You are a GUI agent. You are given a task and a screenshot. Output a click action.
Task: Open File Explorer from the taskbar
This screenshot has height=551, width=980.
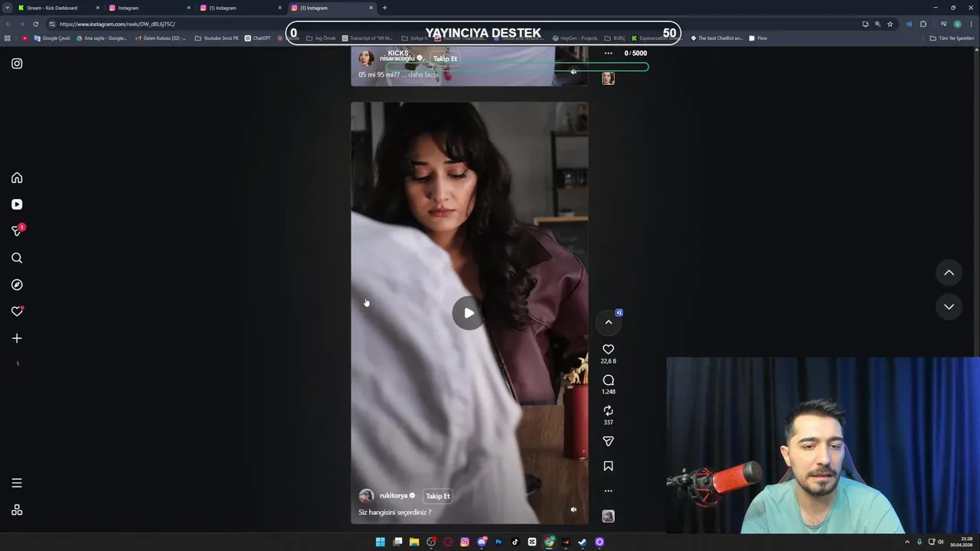[x=414, y=542]
